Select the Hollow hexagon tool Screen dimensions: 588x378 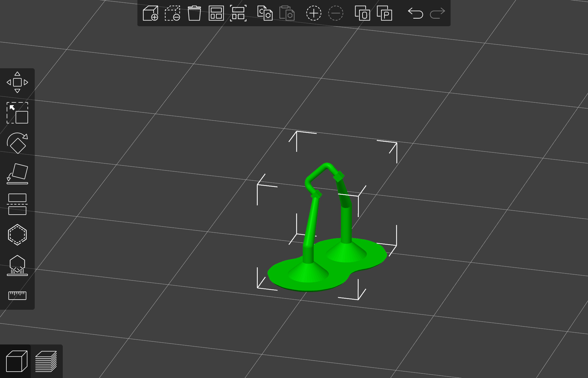click(17, 235)
